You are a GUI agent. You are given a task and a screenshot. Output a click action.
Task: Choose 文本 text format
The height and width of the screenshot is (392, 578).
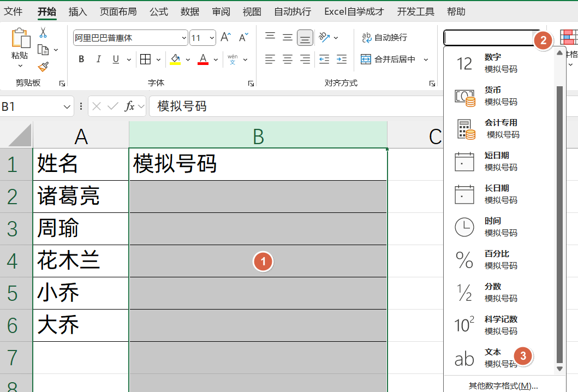coord(499,358)
